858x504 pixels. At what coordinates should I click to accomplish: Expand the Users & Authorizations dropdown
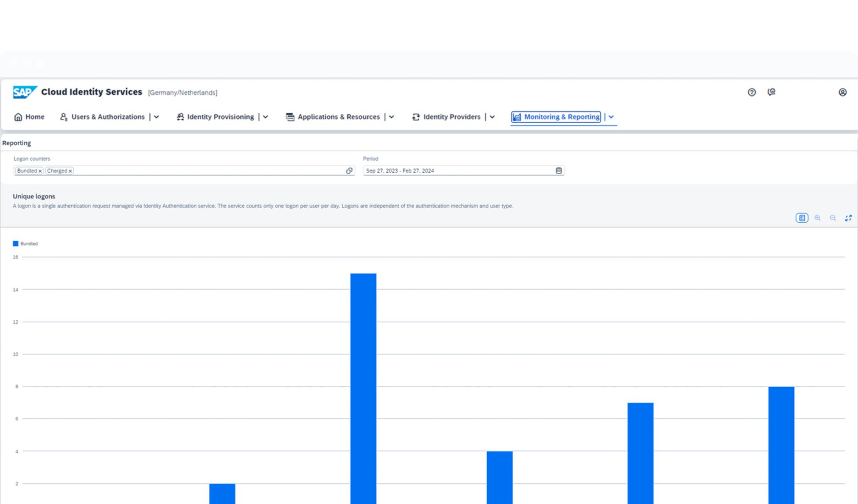pyautogui.click(x=157, y=117)
